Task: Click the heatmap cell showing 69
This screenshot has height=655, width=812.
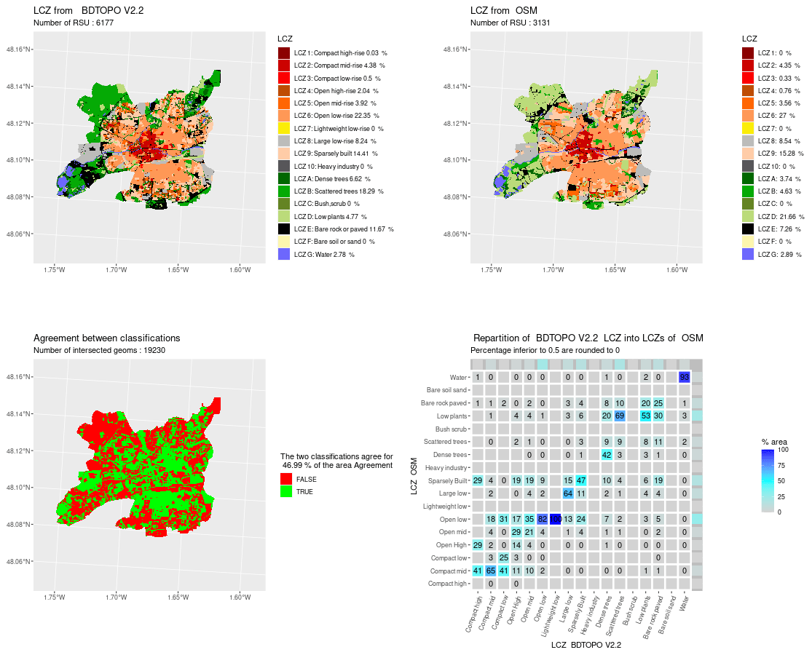Action: point(620,416)
